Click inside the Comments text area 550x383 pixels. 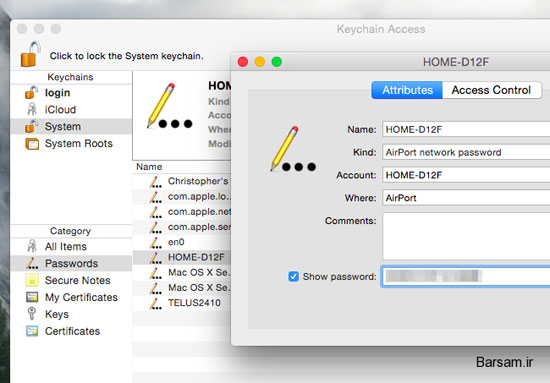466,236
